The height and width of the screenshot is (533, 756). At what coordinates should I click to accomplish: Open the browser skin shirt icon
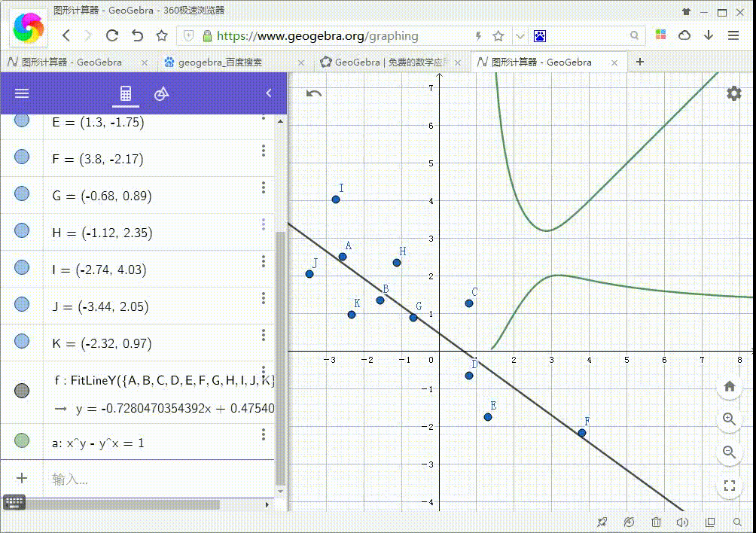point(686,12)
